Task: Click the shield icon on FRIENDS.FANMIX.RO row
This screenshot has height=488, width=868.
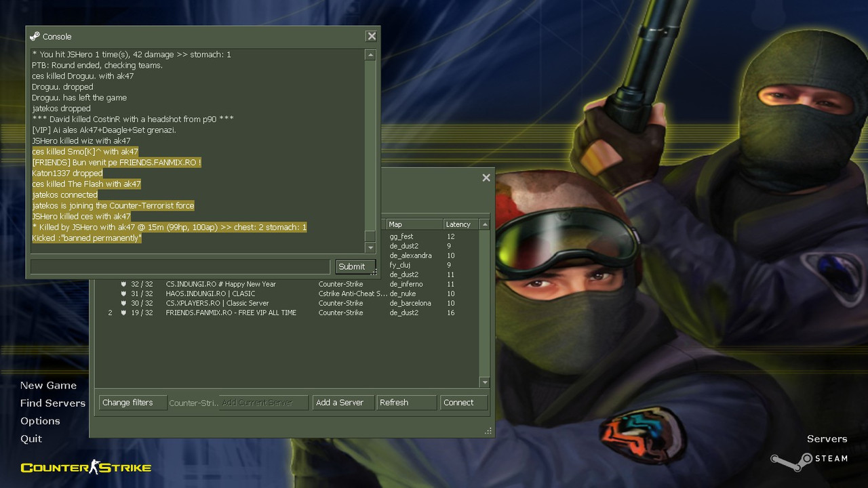Action: pyautogui.click(x=123, y=312)
